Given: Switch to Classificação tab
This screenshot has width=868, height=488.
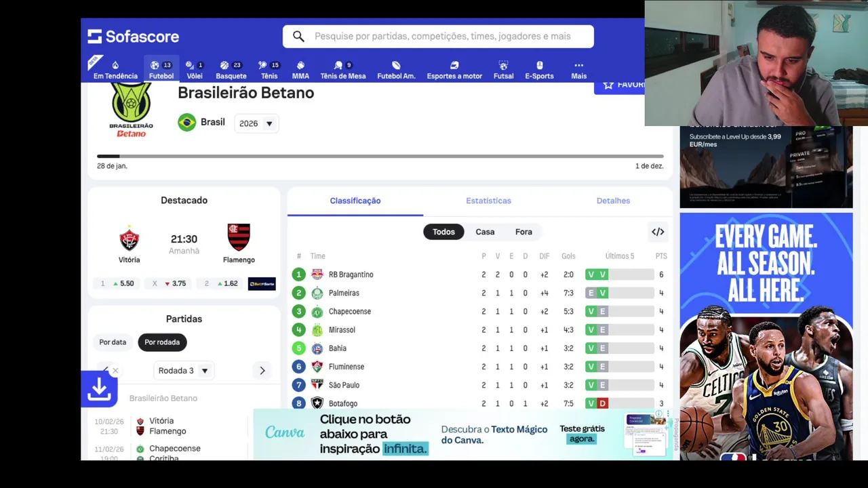Looking at the screenshot, I should pos(355,201).
